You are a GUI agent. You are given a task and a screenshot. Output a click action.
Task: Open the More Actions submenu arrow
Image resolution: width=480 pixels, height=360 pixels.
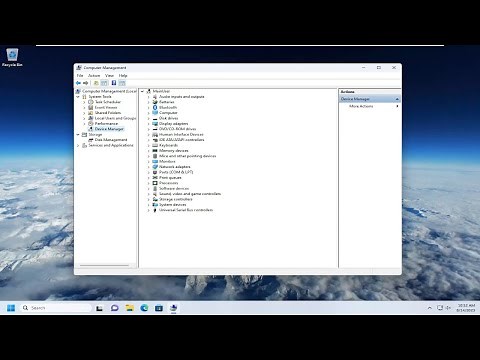(397, 106)
